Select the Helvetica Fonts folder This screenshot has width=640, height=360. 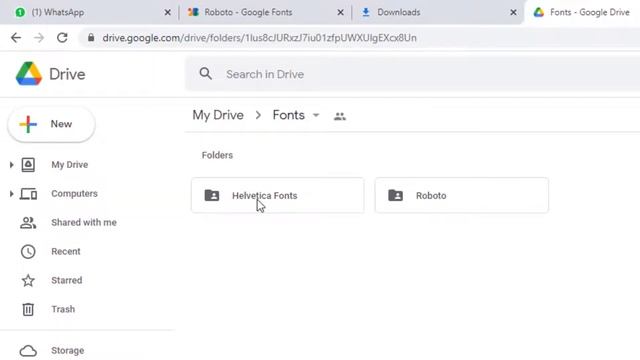click(x=278, y=196)
